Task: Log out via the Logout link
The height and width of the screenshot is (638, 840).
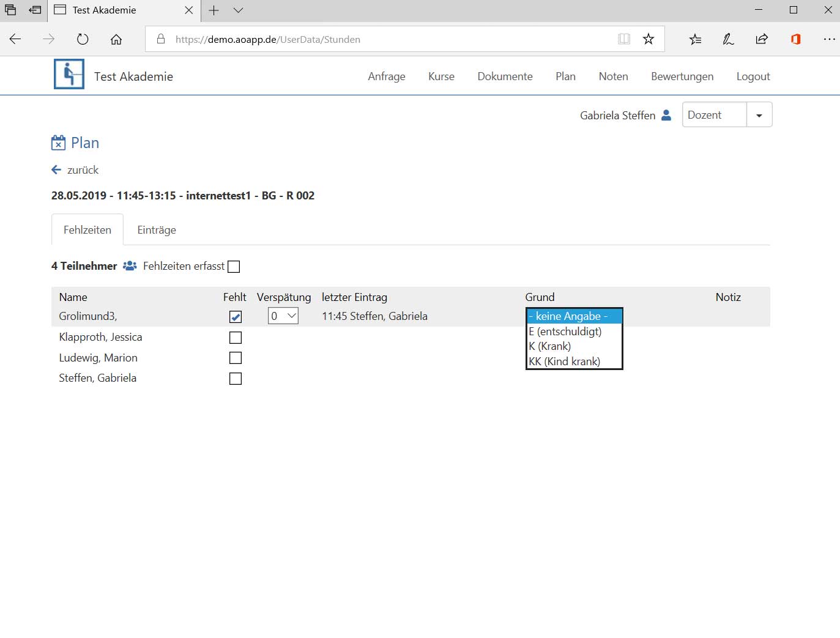Action: 753,76
